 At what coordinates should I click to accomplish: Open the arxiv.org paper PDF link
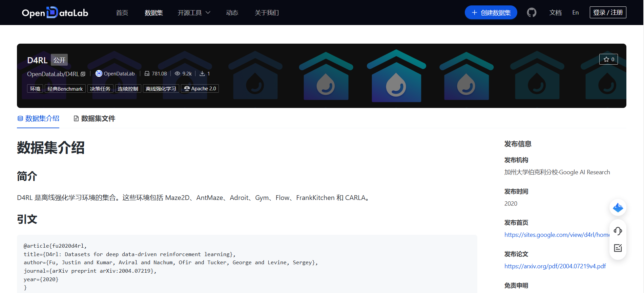tap(555, 266)
